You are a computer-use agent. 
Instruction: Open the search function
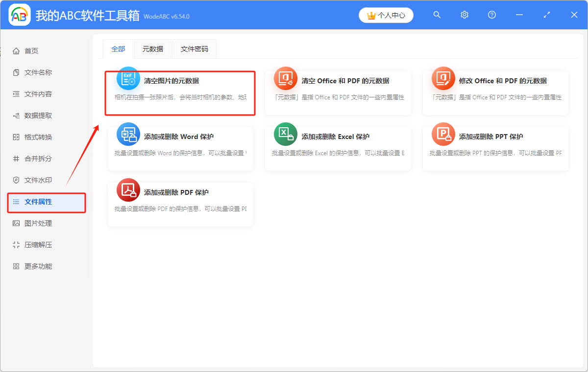(437, 15)
